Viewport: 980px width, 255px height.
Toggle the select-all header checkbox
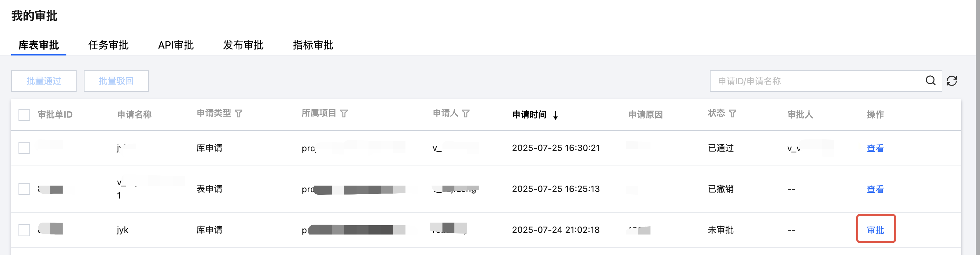coord(24,115)
